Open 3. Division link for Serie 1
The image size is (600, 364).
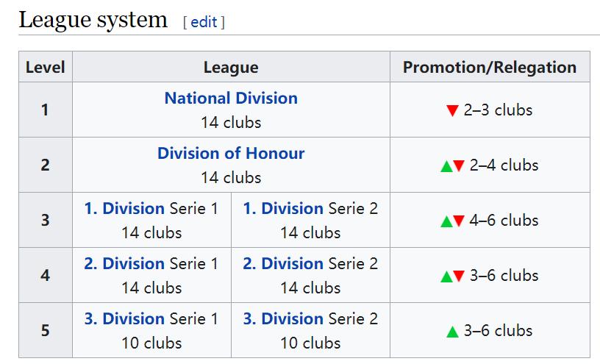[x=124, y=318]
